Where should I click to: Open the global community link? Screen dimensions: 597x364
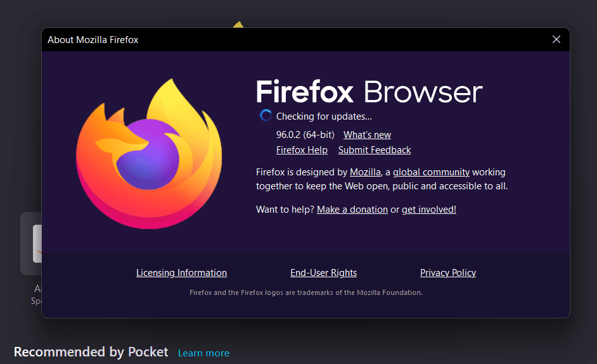pos(431,172)
